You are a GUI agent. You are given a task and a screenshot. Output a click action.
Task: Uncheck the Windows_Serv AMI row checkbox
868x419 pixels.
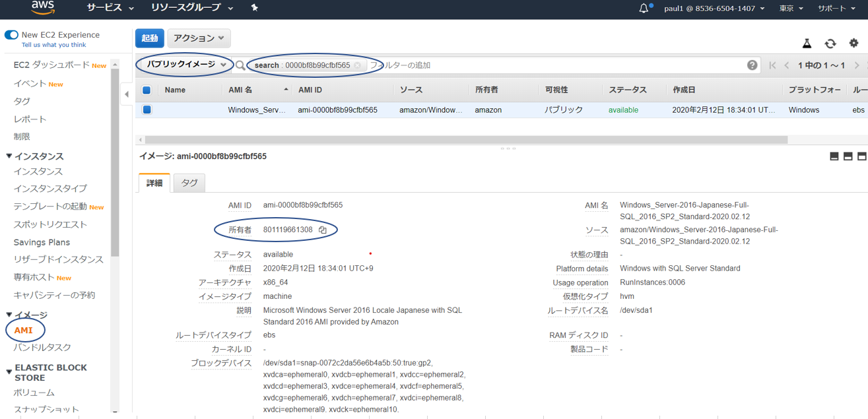(147, 110)
